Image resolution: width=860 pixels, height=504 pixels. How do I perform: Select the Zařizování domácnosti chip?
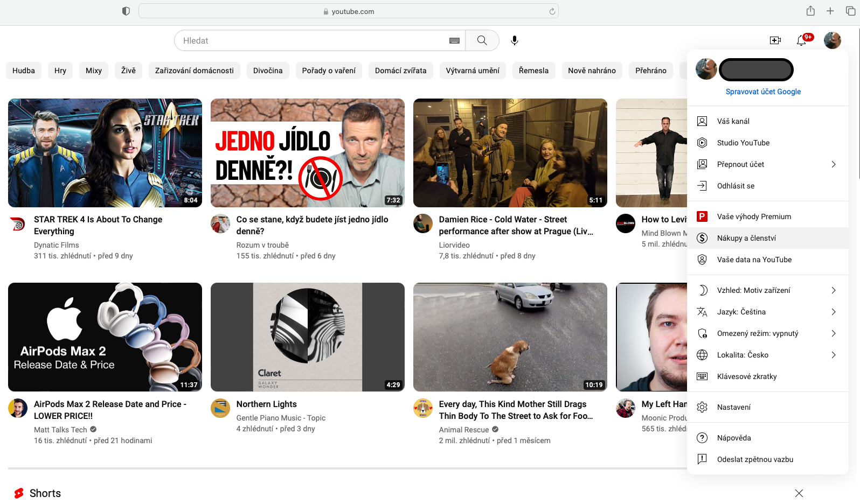(195, 71)
